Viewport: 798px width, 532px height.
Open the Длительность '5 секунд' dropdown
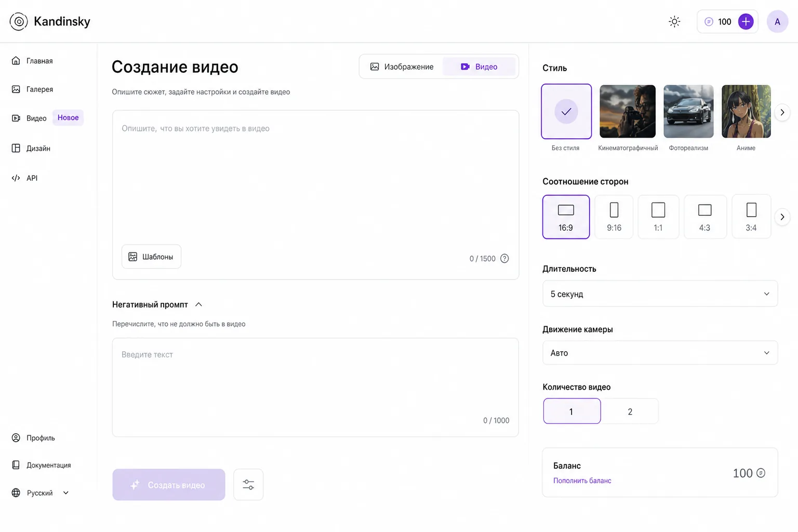660,294
